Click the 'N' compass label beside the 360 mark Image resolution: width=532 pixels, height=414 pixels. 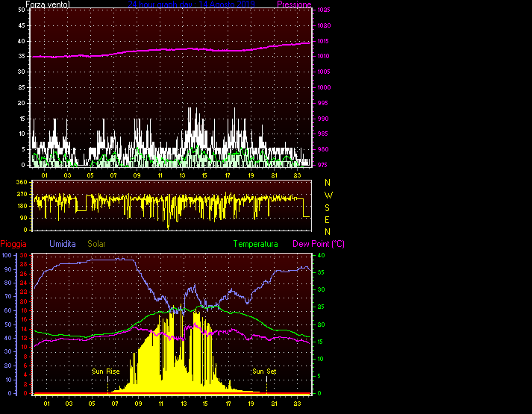pyautogui.click(x=328, y=183)
